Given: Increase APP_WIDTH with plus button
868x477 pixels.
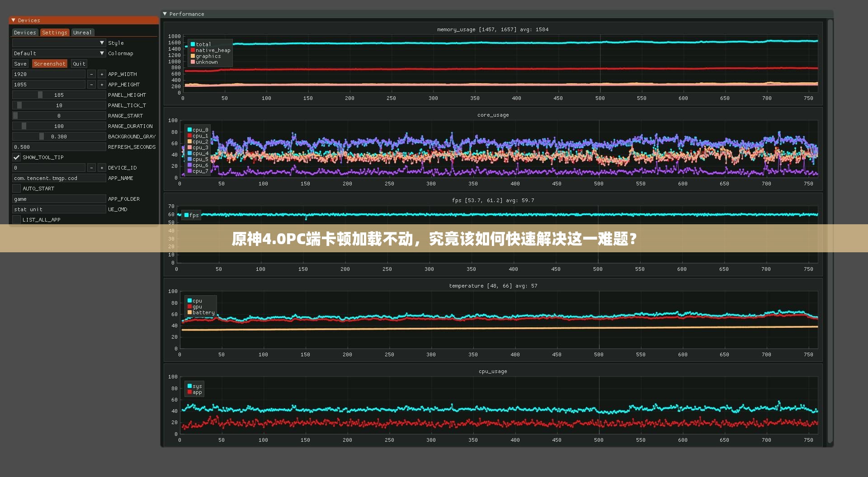Looking at the screenshot, I should 102,74.
